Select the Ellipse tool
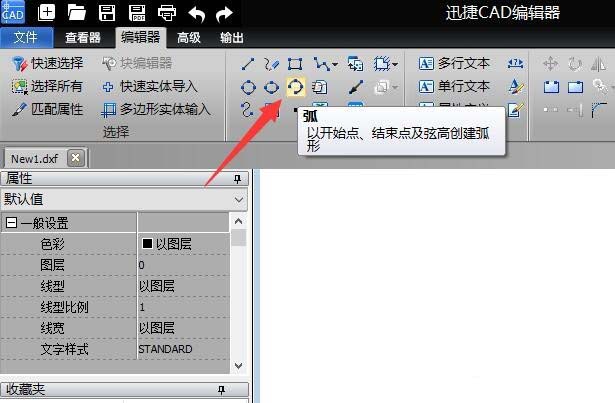 pos(271,87)
